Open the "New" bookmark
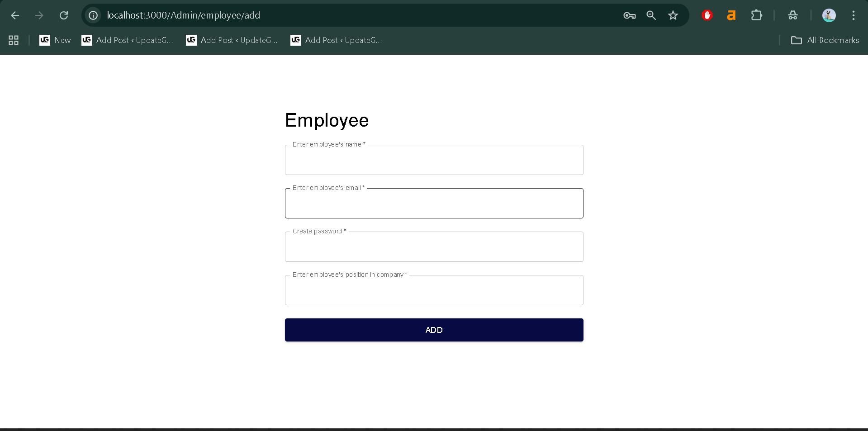This screenshot has width=868, height=431. point(55,40)
